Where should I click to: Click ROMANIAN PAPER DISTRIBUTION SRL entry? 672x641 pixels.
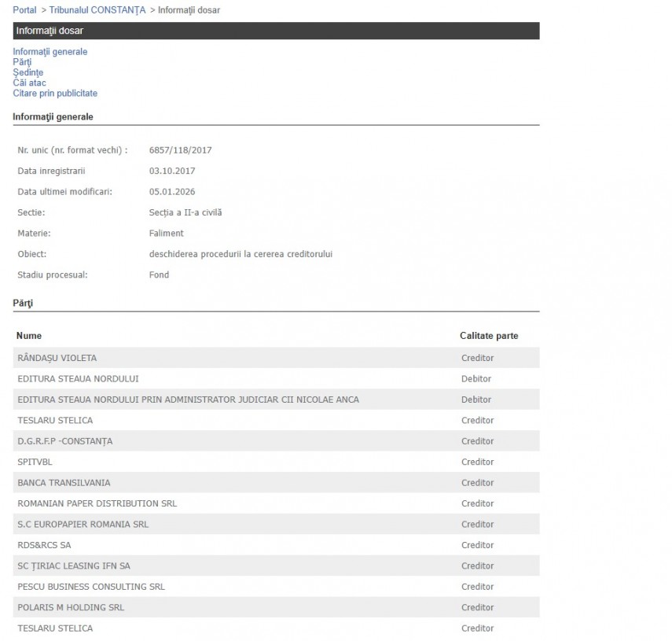tap(97, 503)
